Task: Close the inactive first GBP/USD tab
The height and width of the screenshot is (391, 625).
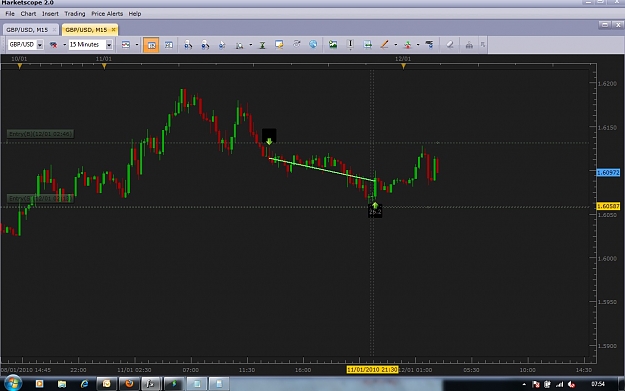Action: (54, 29)
